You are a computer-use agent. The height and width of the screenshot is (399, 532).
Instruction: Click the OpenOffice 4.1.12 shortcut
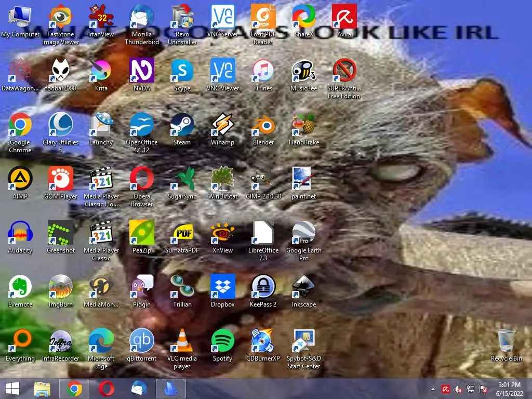[x=142, y=133]
